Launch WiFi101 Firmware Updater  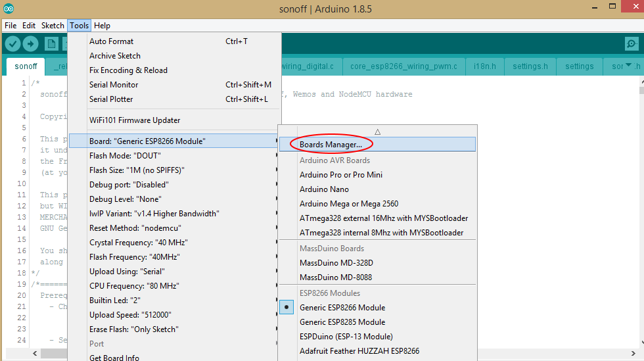click(x=175, y=120)
